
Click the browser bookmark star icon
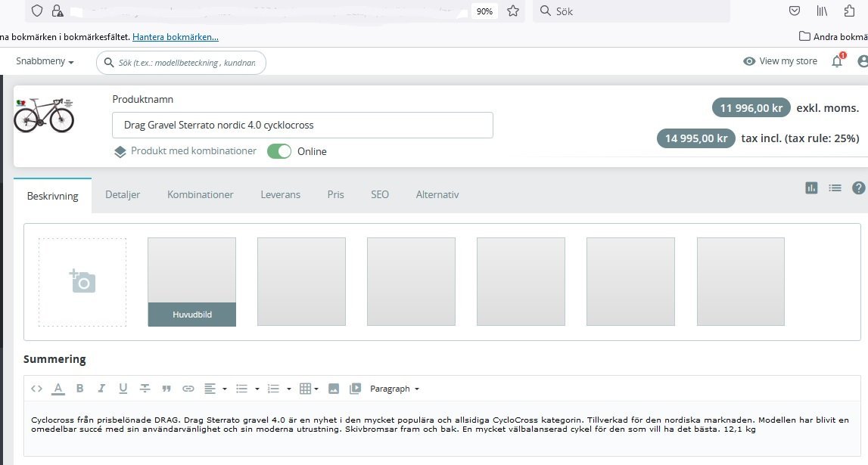(513, 11)
